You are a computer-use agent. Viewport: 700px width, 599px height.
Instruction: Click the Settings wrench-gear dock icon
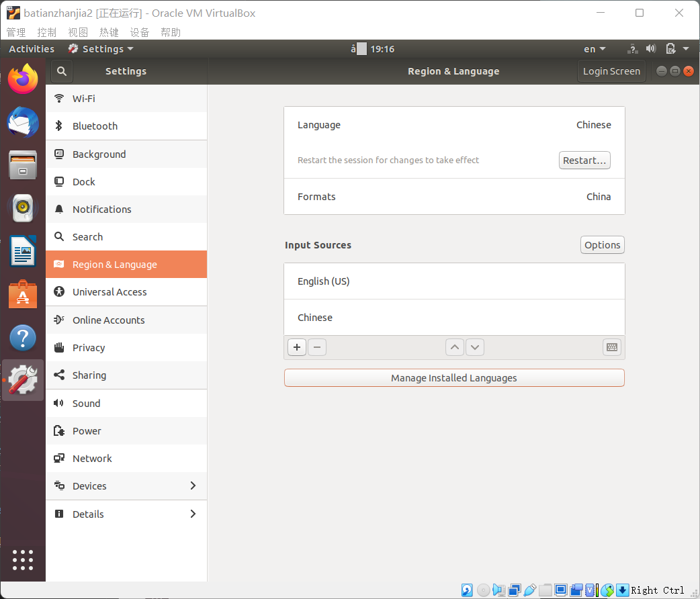[23, 380]
